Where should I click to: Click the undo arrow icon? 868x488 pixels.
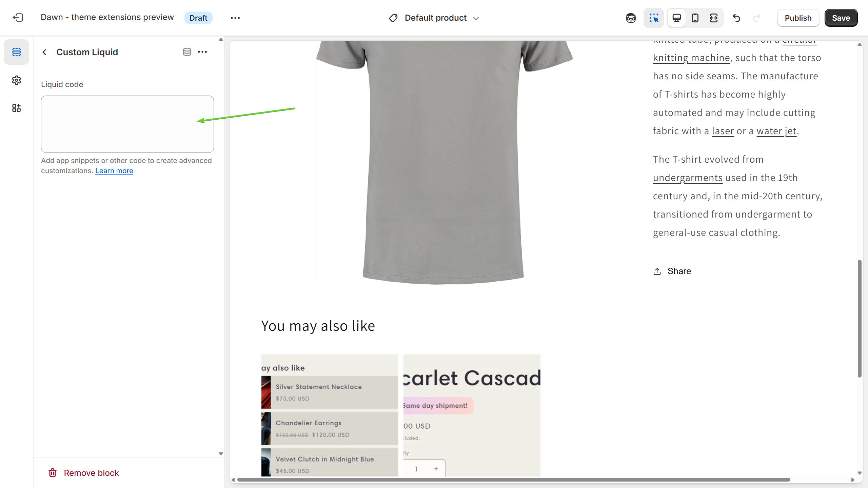[736, 18]
